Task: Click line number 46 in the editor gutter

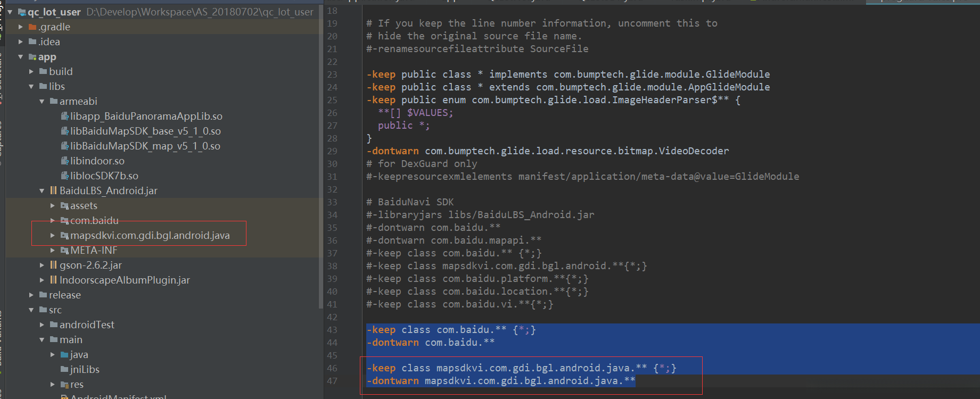Action: [332, 368]
